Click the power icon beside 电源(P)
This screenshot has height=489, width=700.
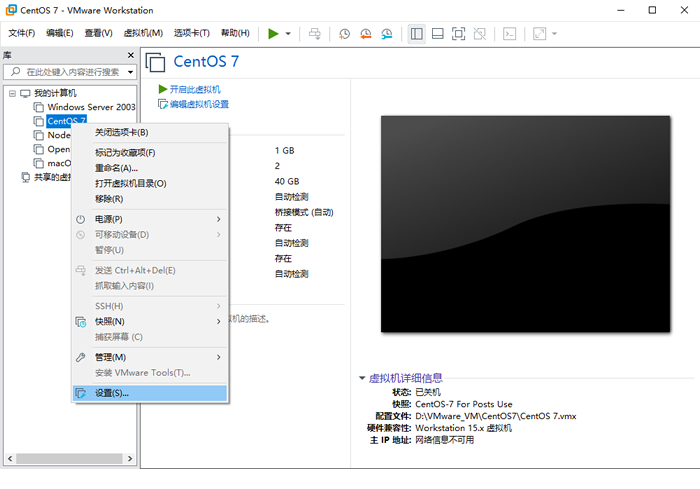coord(80,219)
